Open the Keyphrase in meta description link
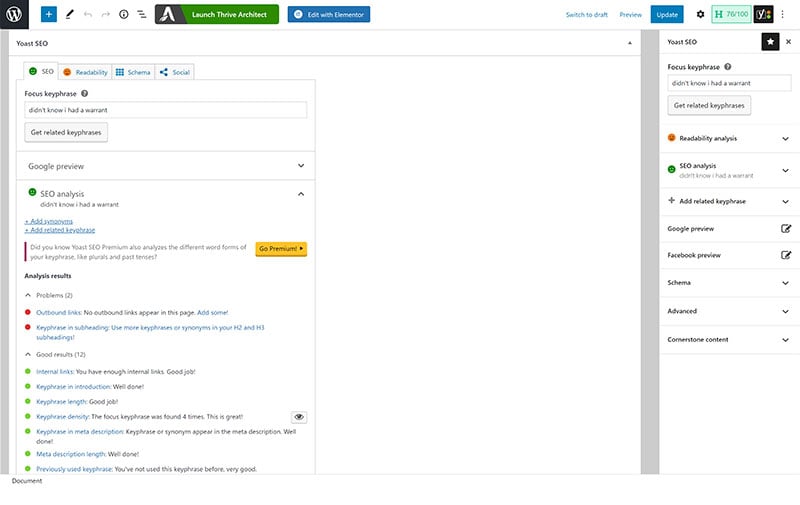Image resolution: width=800 pixels, height=505 pixels. pyautogui.click(x=80, y=432)
